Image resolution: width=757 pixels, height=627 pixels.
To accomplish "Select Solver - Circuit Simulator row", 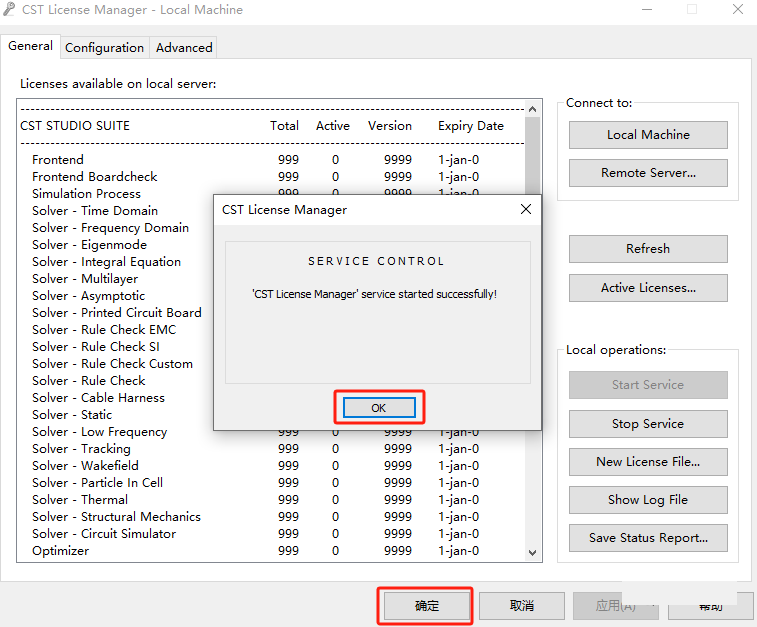I will point(271,534).
